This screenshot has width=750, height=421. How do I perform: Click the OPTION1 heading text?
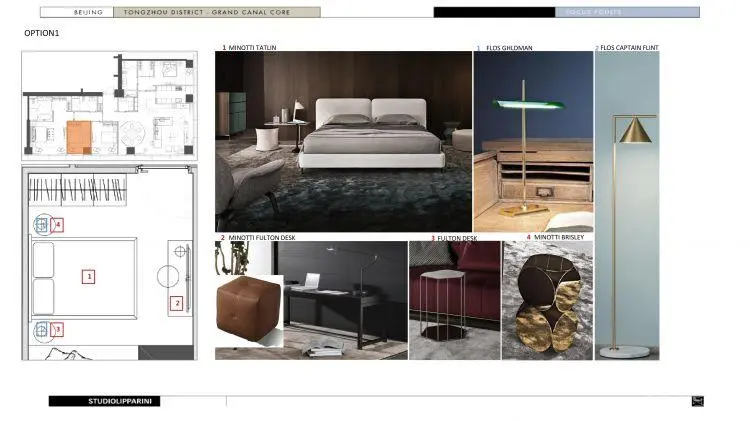[42, 33]
